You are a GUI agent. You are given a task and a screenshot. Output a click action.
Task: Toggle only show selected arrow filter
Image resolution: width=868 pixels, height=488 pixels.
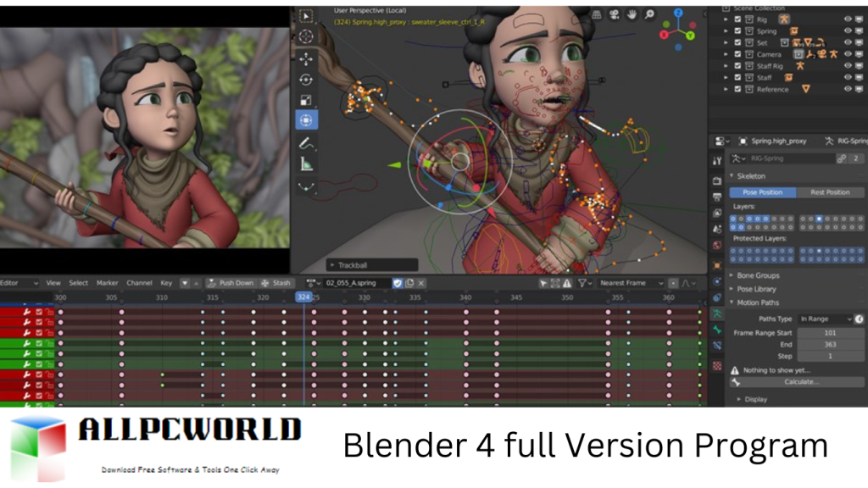(543, 283)
